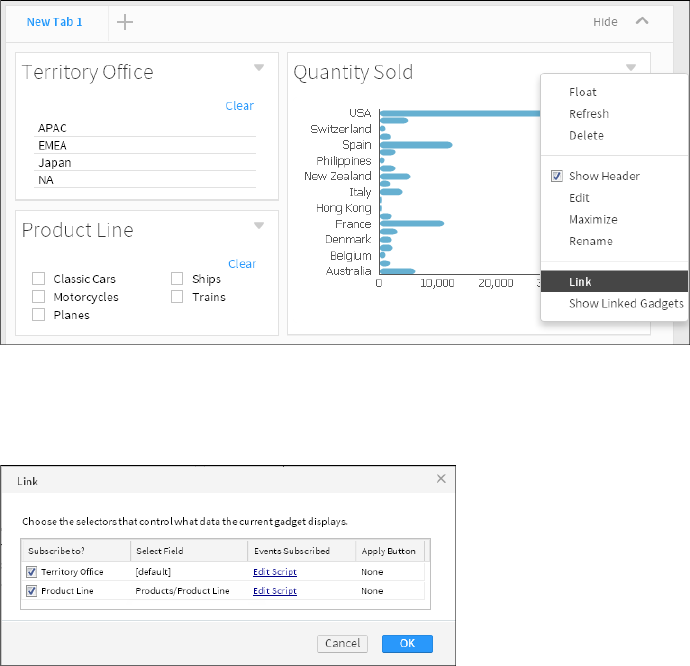Click OK in the Link dialog
Image resolution: width=690 pixels, height=666 pixels.
[407, 644]
